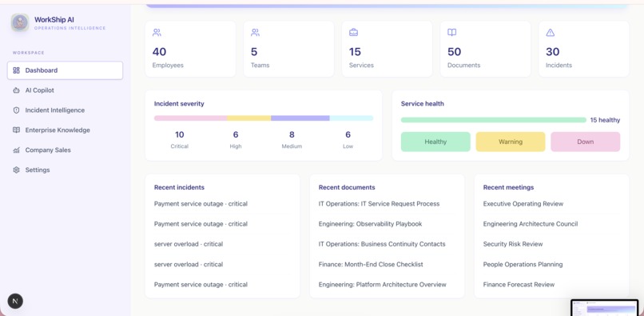Click the purple Medium severity bar segment

point(300,118)
